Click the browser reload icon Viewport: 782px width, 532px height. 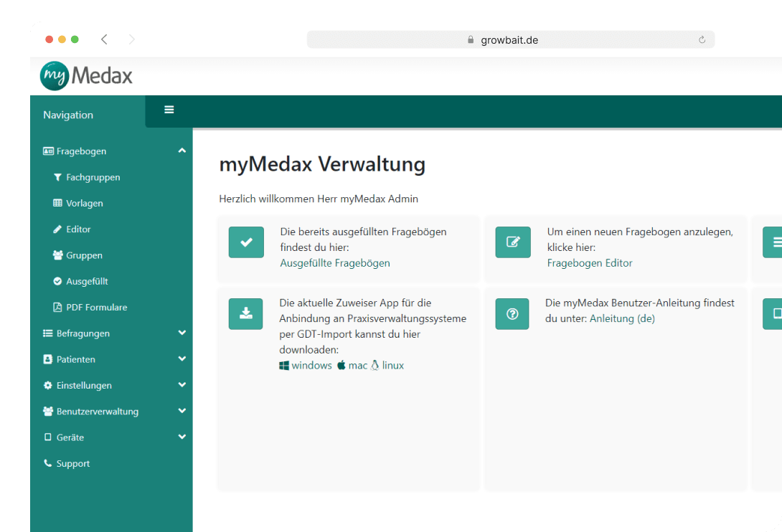pyautogui.click(x=702, y=40)
